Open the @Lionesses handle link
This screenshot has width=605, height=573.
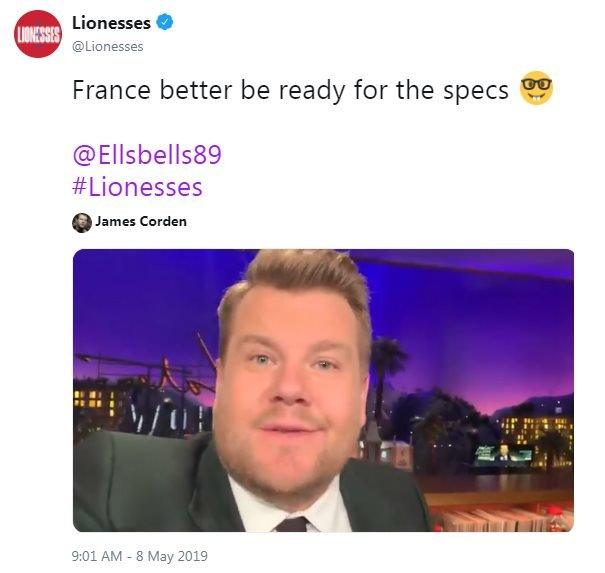(x=108, y=46)
